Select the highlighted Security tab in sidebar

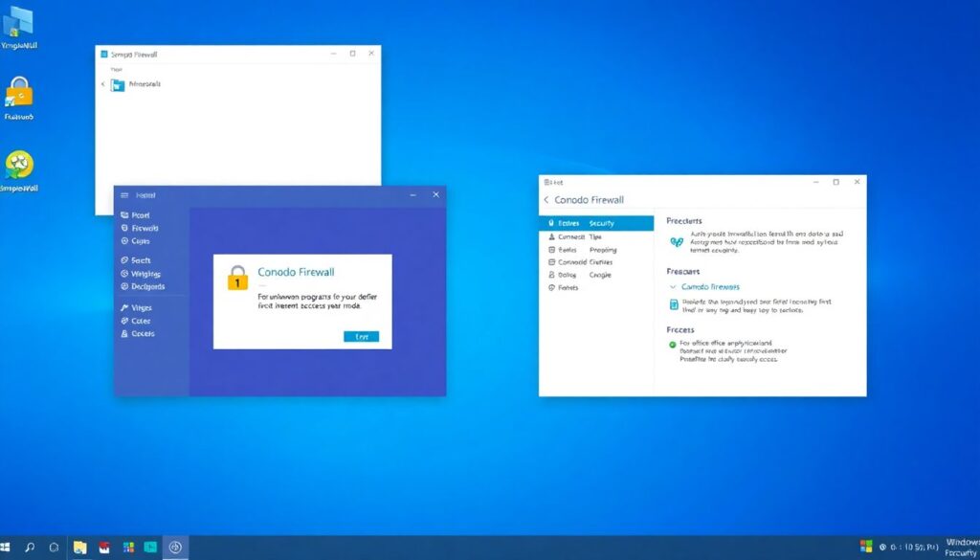(x=595, y=223)
